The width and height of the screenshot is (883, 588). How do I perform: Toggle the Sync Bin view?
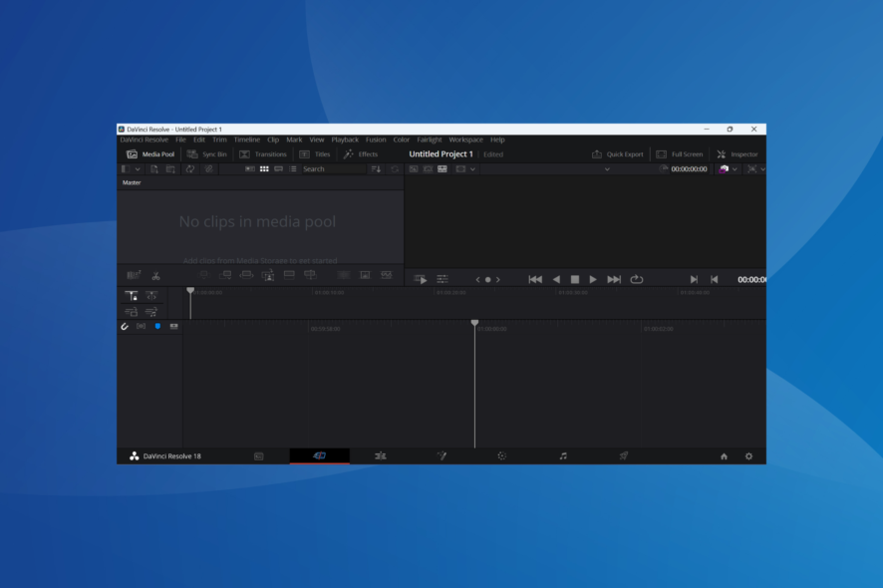coord(207,153)
